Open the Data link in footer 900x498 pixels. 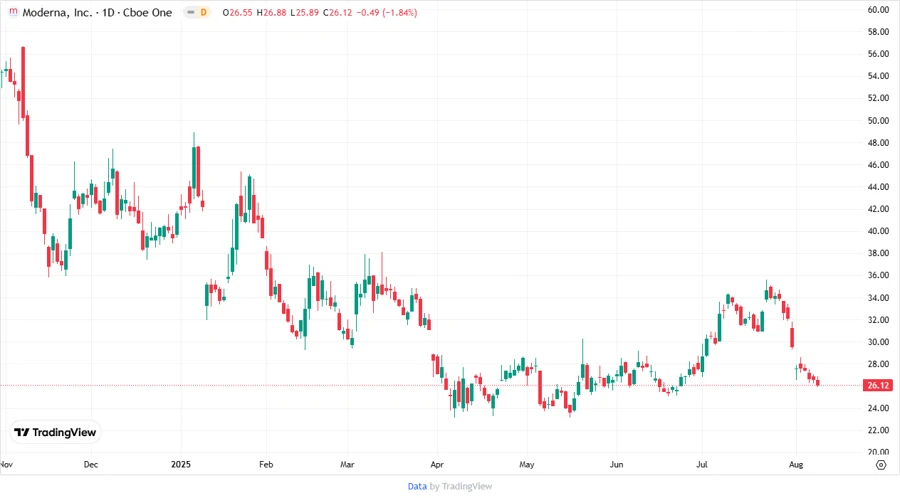417,486
